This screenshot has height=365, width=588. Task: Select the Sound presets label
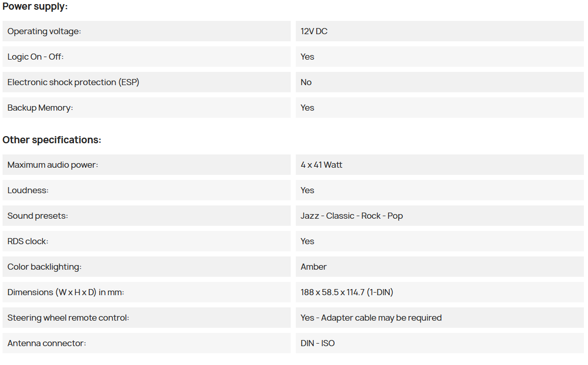pos(38,216)
